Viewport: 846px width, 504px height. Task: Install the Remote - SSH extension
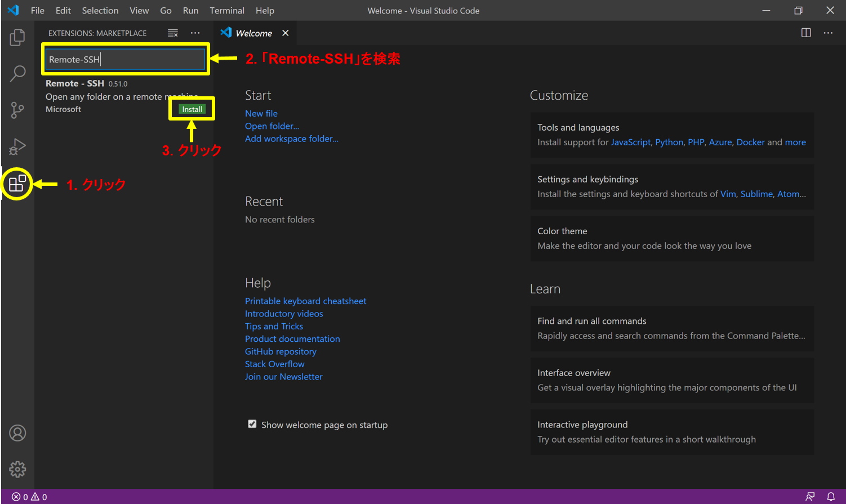pyautogui.click(x=192, y=109)
